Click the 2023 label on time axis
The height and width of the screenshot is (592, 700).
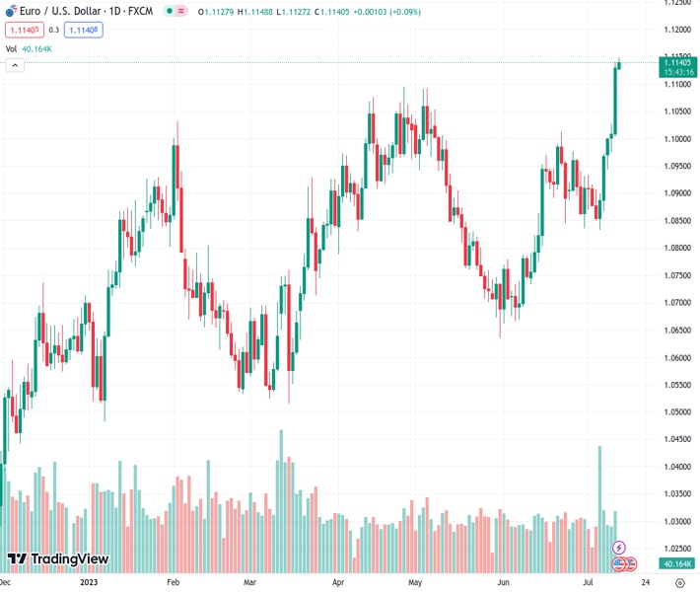point(88,582)
